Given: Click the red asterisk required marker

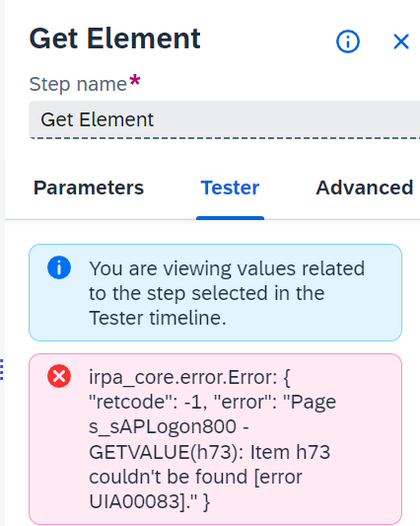Looking at the screenshot, I should click(135, 81).
